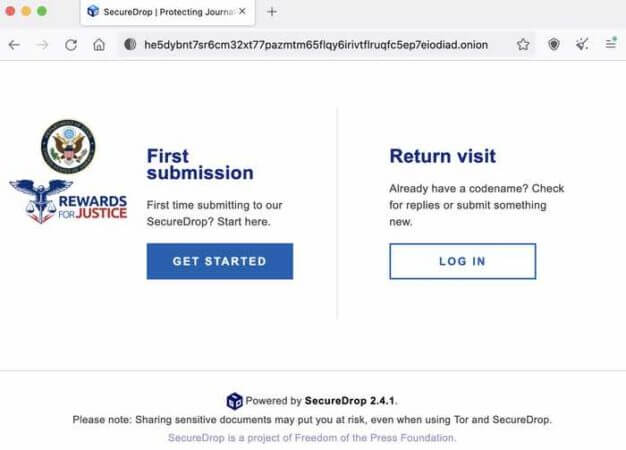626x450 pixels.
Task: Click the forward navigation arrow
Action: [42, 45]
